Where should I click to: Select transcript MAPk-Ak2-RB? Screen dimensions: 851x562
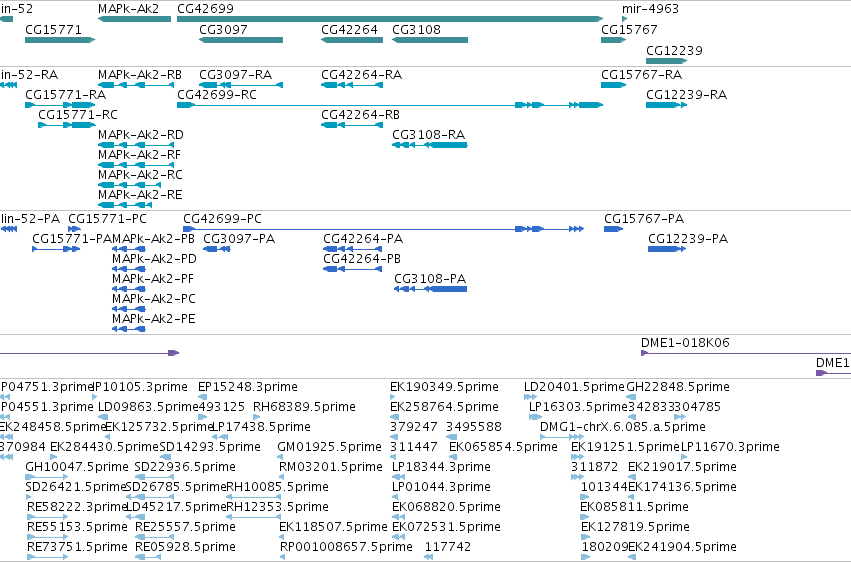pos(136,85)
